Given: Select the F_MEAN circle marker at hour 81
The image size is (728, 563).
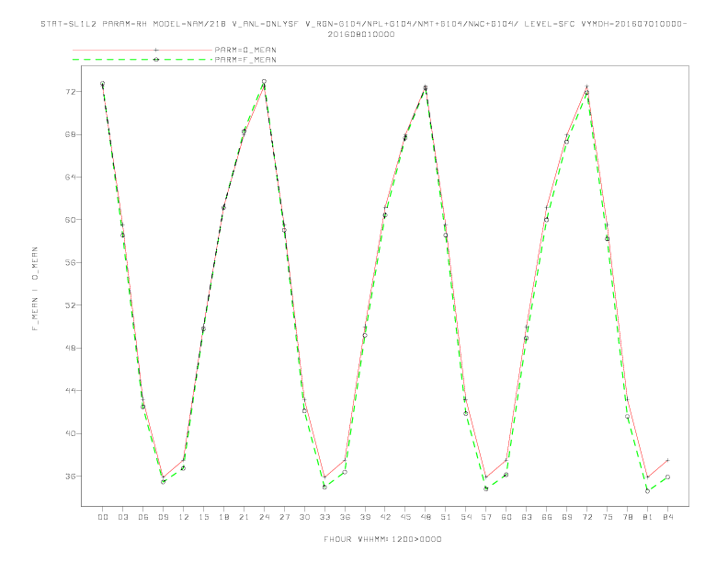Looking at the screenshot, I should click(648, 491).
